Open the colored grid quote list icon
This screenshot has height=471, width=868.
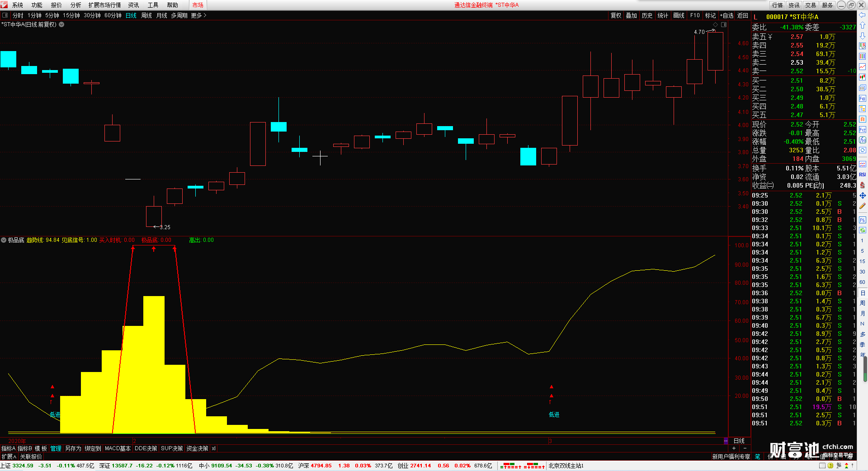pyautogui.click(x=863, y=56)
